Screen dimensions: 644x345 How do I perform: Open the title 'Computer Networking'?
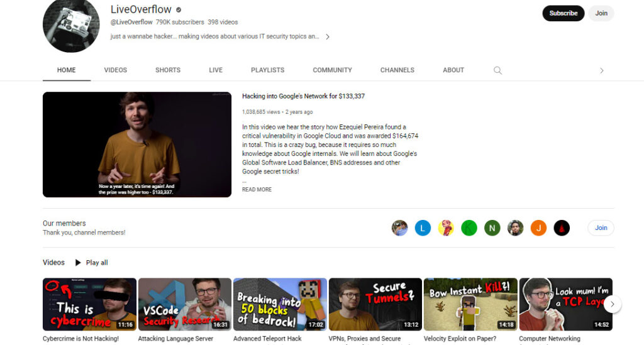[x=550, y=339]
